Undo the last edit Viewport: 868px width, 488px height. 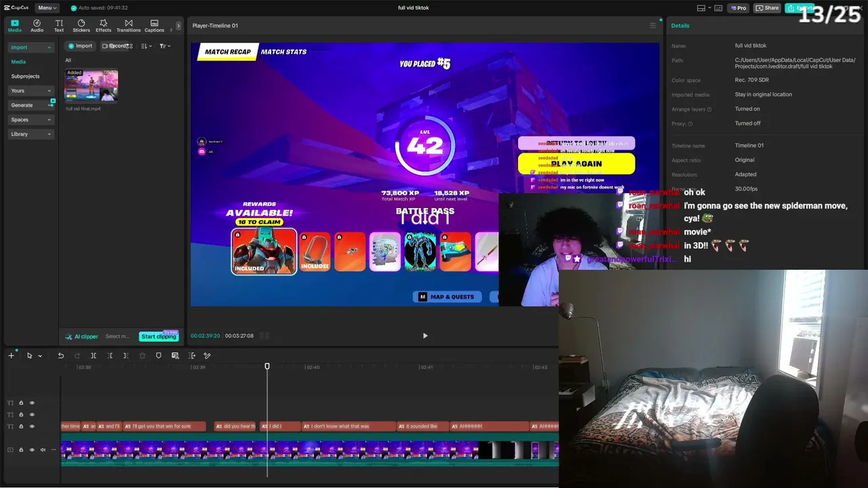tap(60, 355)
